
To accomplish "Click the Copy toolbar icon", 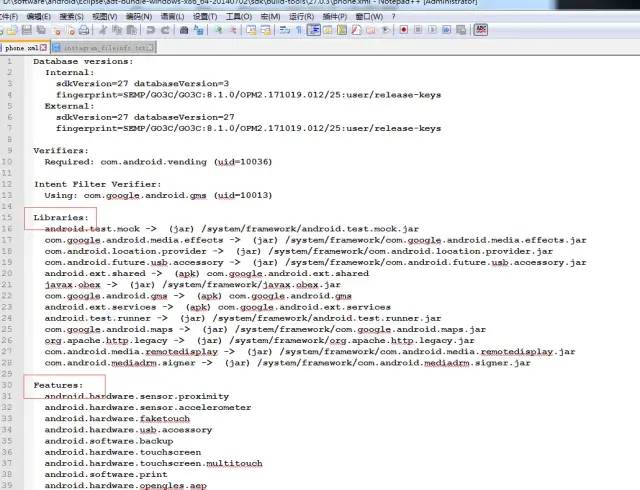I will pos(117,30).
